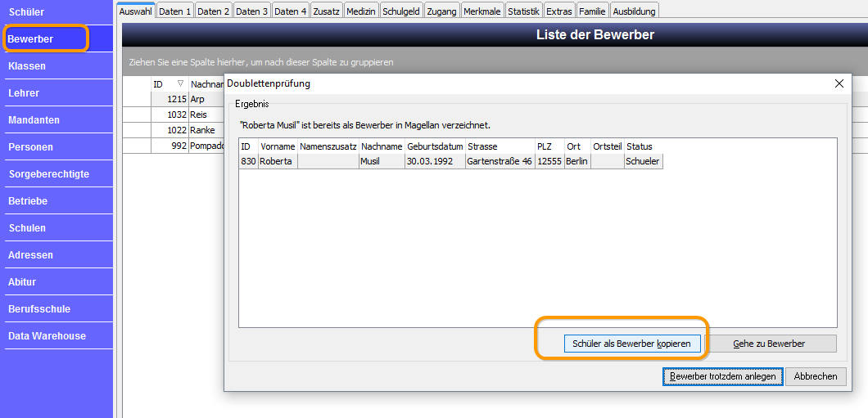Viewport: 868px width, 418px height.
Task: Click Schüler als Bewerber kopieren button
Action: coord(631,344)
